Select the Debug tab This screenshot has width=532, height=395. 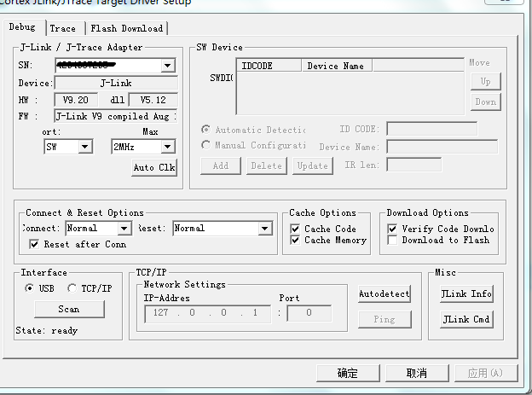click(x=22, y=27)
